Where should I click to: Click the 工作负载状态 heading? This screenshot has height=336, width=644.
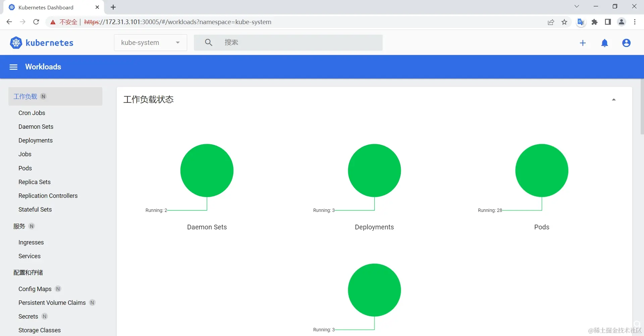(x=149, y=100)
